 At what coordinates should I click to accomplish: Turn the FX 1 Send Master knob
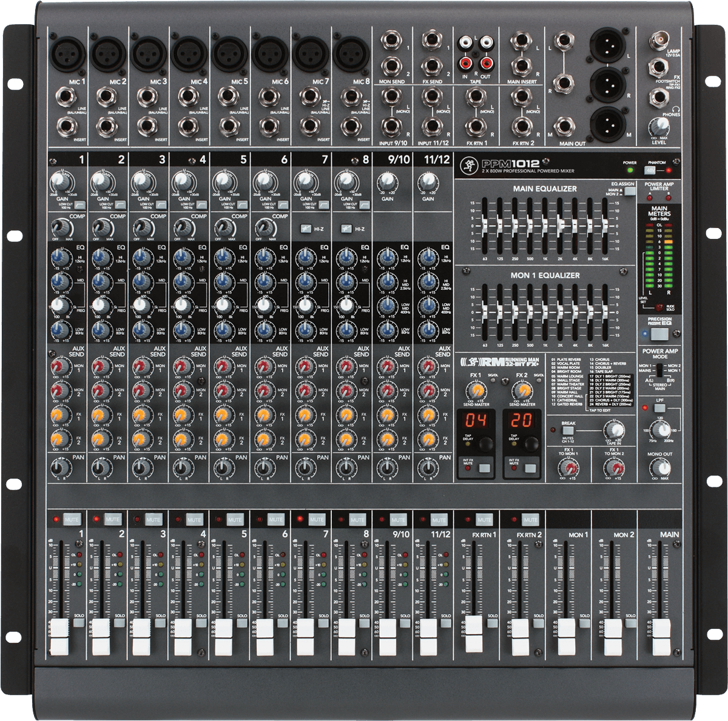(476, 391)
